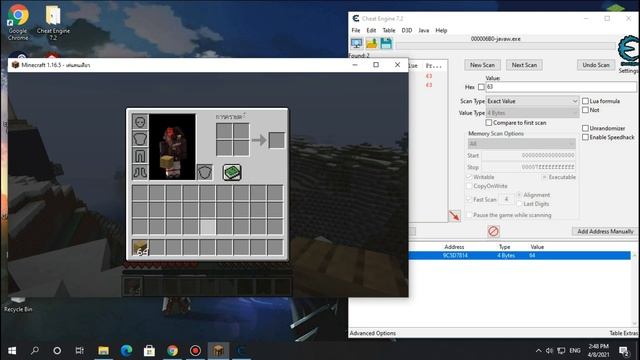Open Task View on the taskbar
Viewport: 640px width, 360px height.
click(80, 351)
